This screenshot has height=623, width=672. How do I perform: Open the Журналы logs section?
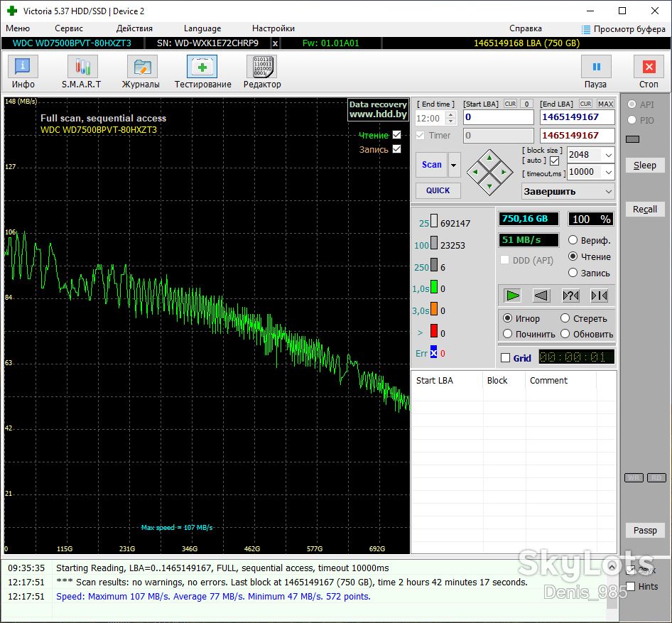tap(141, 72)
